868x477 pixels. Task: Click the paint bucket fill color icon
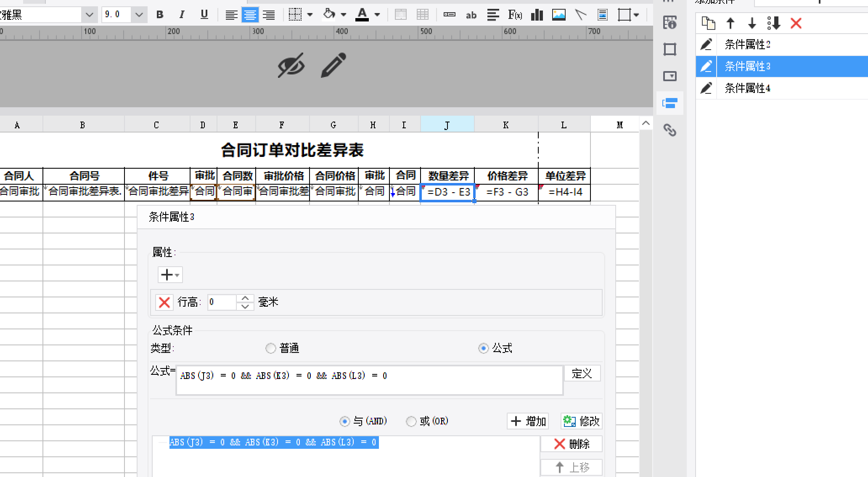[329, 15]
